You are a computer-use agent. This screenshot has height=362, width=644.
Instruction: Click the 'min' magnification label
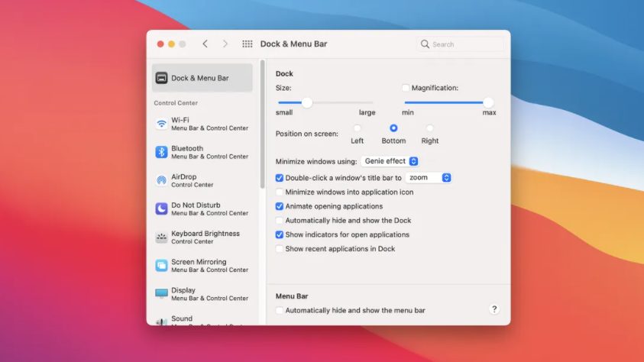click(x=408, y=112)
